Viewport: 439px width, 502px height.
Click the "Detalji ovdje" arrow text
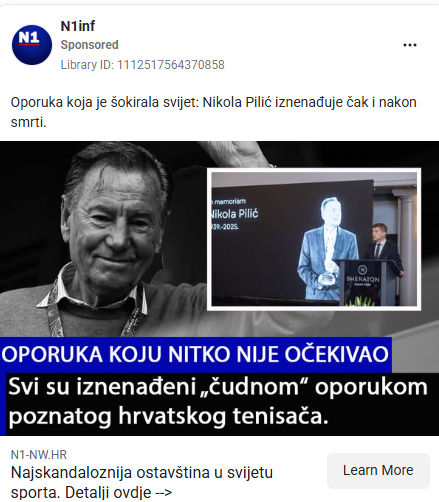click(x=118, y=492)
